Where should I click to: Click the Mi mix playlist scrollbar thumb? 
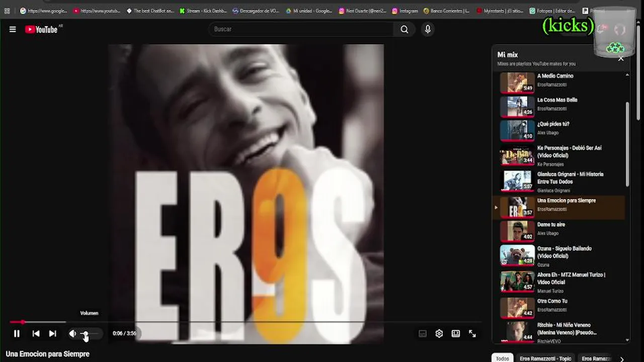pos(627,143)
